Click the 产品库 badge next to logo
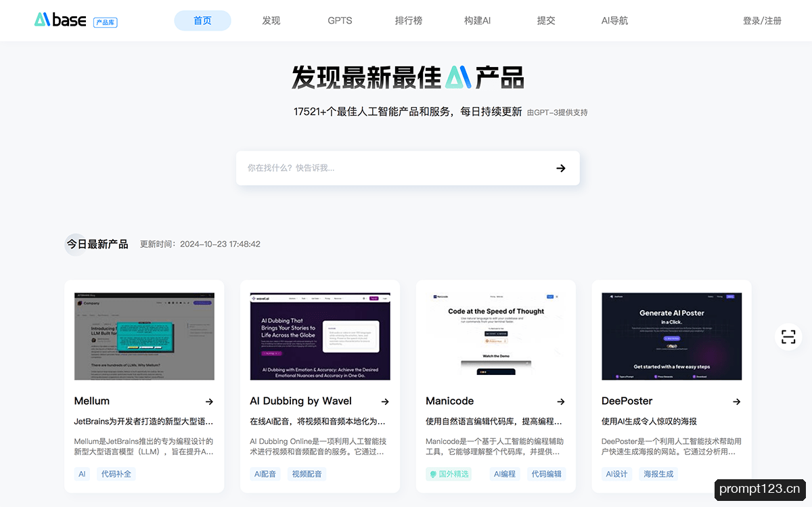This screenshot has width=812, height=507. (x=105, y=22)
